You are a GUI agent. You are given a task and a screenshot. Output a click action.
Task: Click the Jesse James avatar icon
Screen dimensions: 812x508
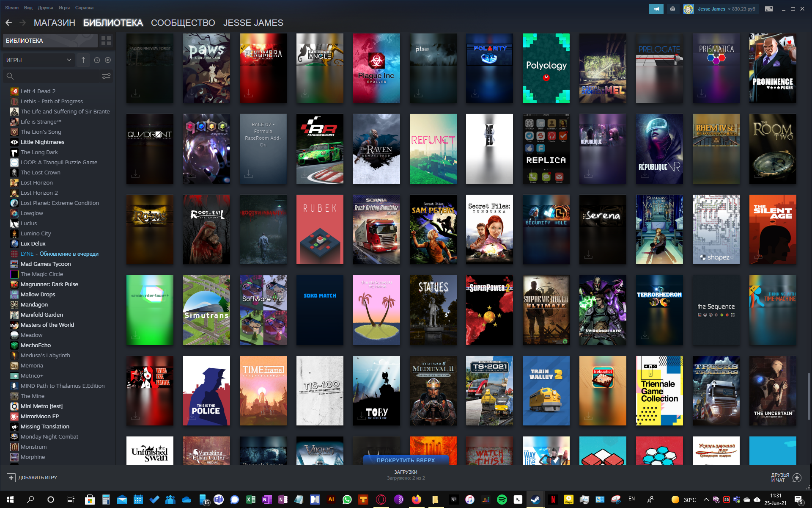pos(688,9)
